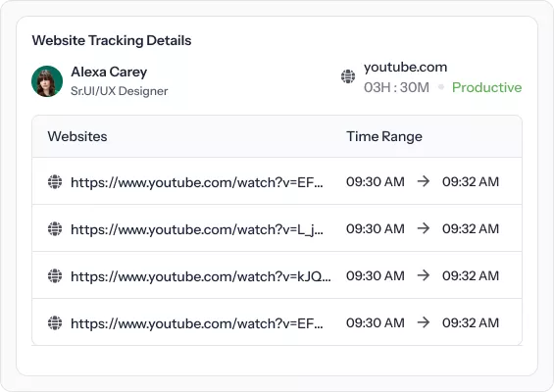Open the youtube watch?v=L_j link
Screen dimensions: 554x392
pyautogui.click(x=197, y=230)
